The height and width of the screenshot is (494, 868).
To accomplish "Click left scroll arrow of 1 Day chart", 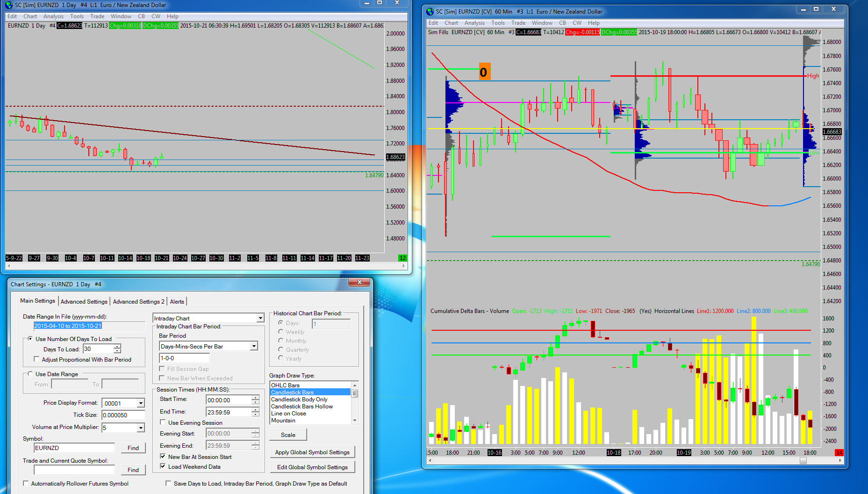I will (8, 266).
